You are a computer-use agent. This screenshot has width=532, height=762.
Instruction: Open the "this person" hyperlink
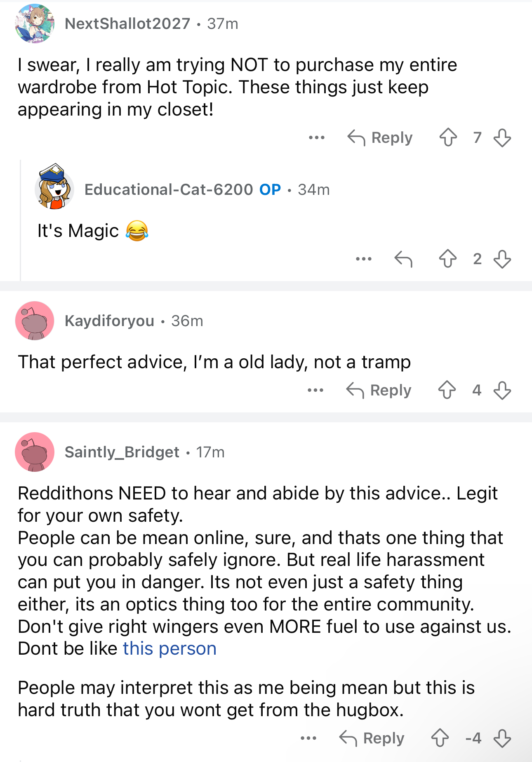tap(169, 648)
